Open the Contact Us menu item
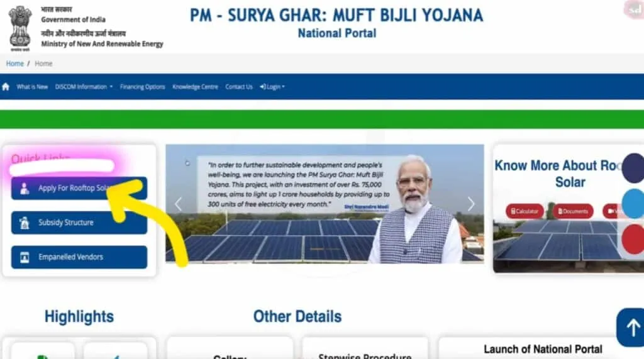Screen dimensions: 644x359 coord(238,87)
